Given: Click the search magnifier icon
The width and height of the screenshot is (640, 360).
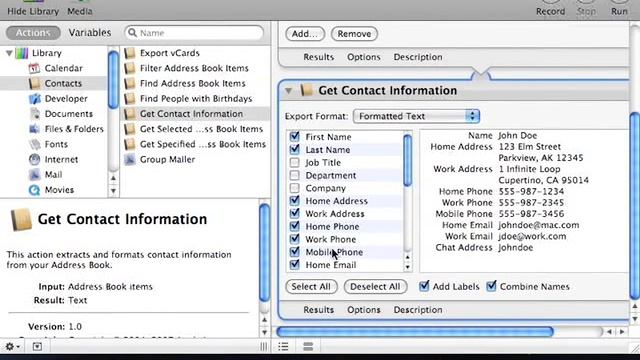Looking at the screenshot, I should [132, 33].
